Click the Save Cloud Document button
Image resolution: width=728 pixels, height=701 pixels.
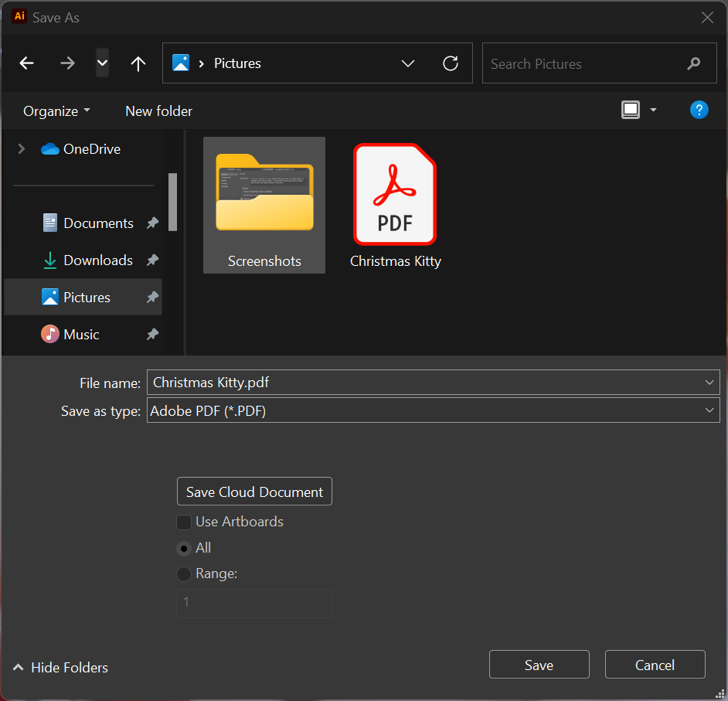point(254,492)
